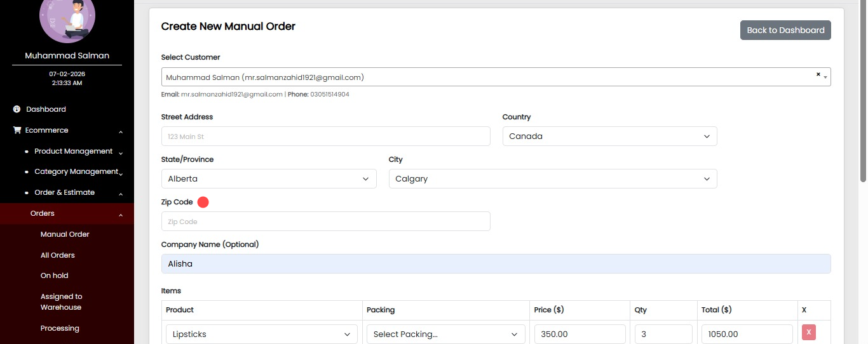
Task: Clear selected customer with the x icon
Action: tap(818, 74)
